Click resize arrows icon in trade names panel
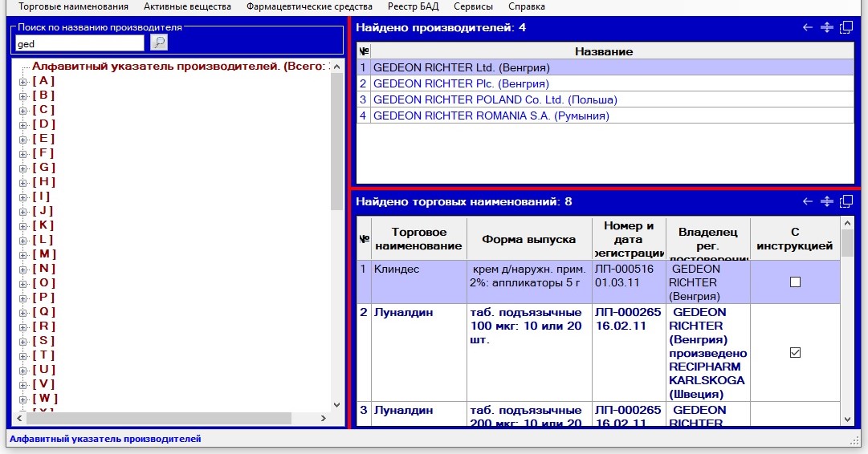 pyautogui.click(x=826, y=202)
